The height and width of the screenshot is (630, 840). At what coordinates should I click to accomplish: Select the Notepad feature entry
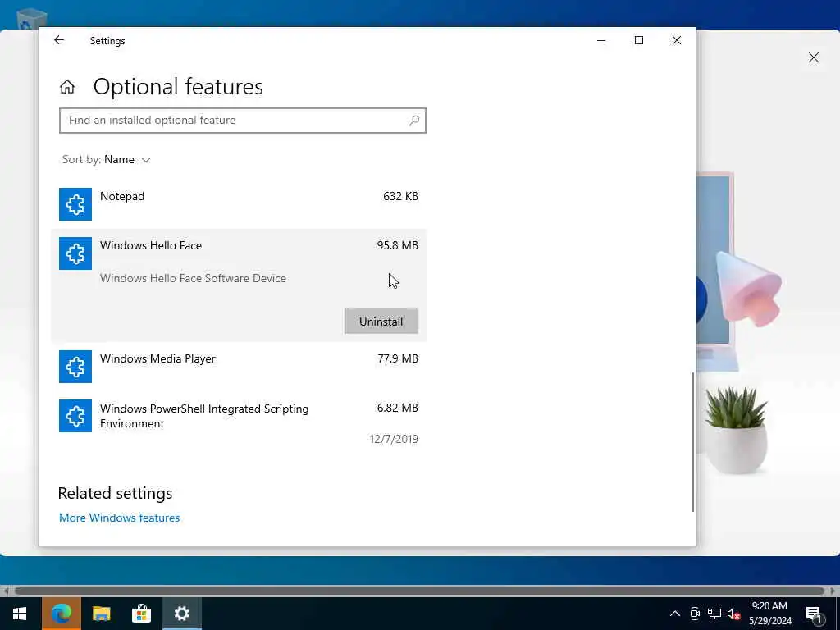(x=239, y=204)
